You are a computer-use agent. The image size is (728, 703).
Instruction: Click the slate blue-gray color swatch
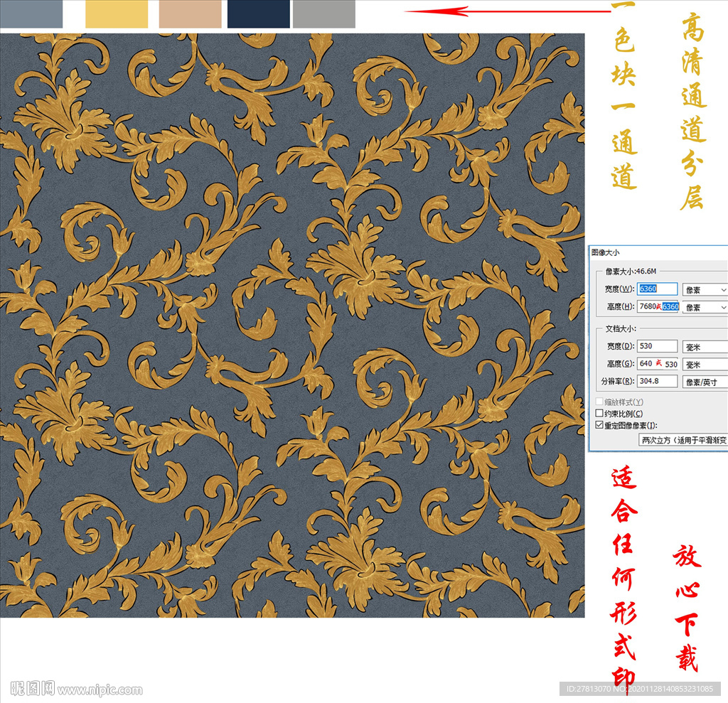[x=31, y=14]
